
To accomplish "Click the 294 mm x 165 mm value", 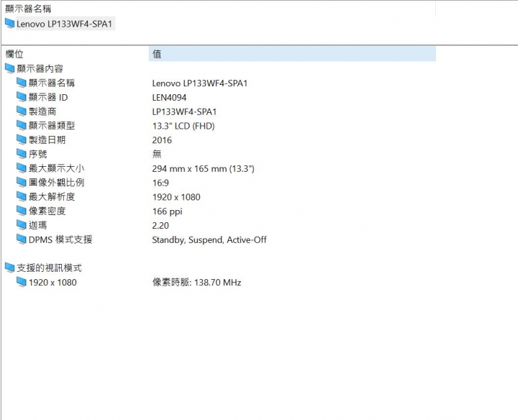I will click(x=203, y=169).
